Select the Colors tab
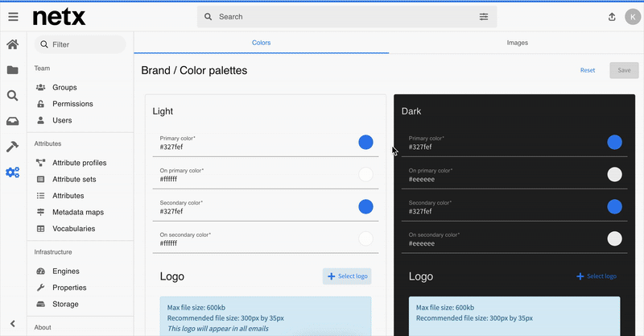This screenshot has width=644, height=336. [x=262, y=42]
